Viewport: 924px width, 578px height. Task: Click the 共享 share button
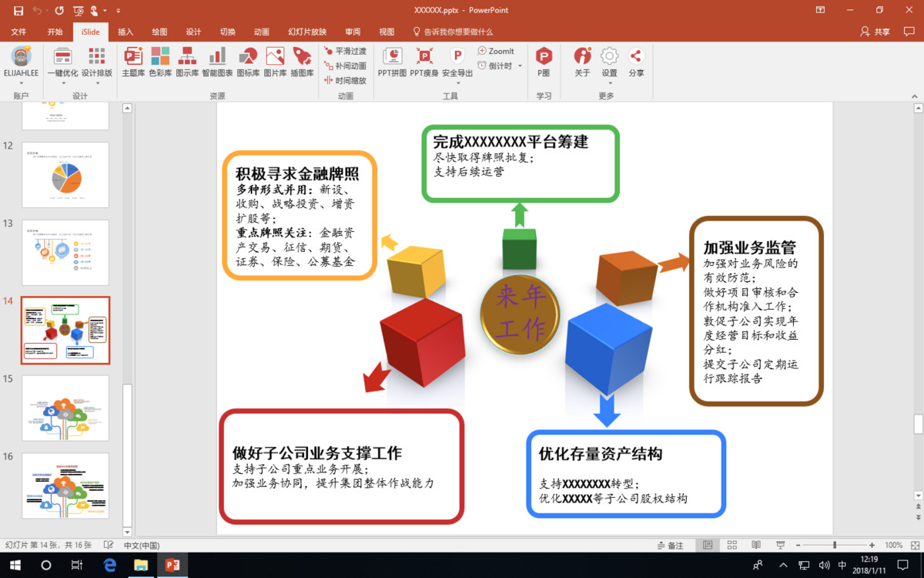875,32
